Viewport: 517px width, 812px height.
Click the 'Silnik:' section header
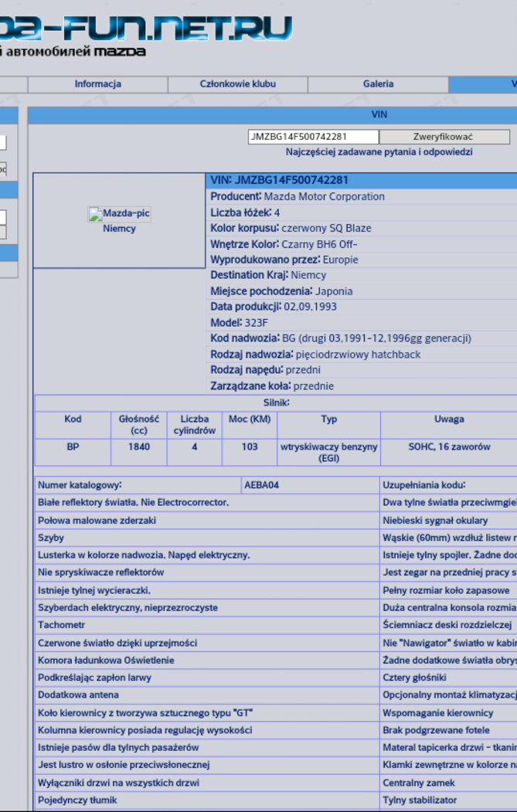276,403
